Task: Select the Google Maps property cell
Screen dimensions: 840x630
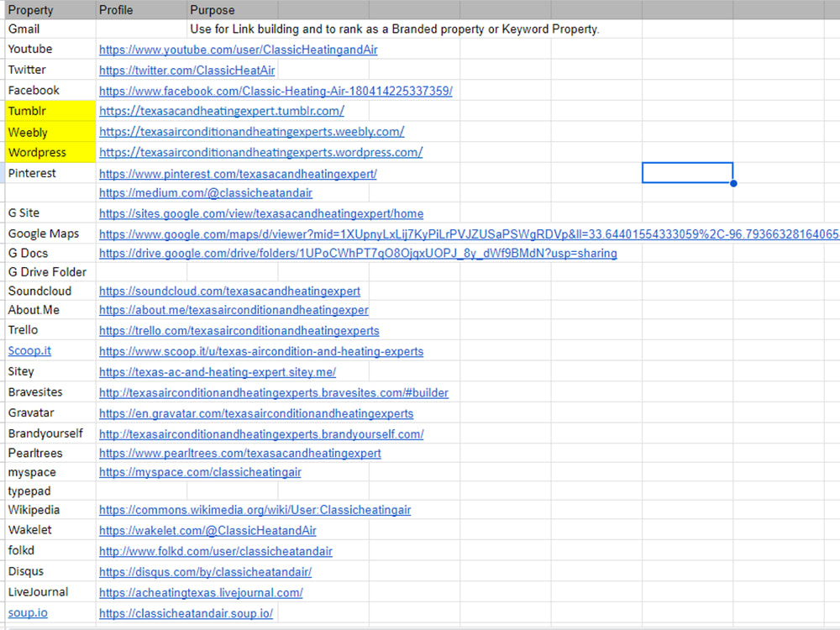Action: coord(50,234)
